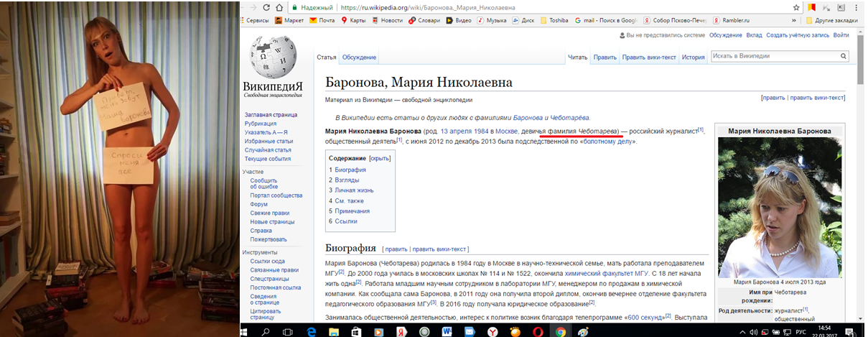The width and height of the screenshot is (868, 337).
Task: Jump to Биография in the contents
Action: tap(350, 170)
